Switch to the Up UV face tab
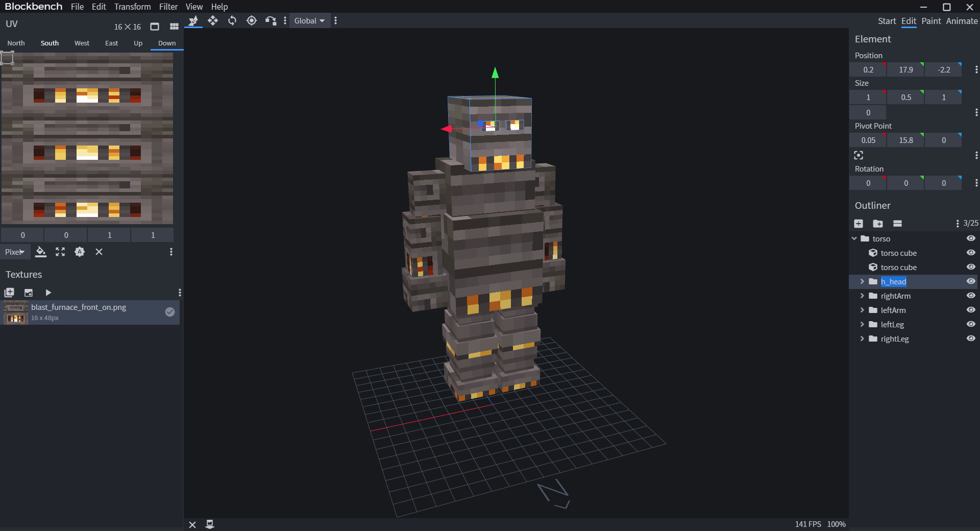This screenshot has height=531, width=980. click(x=138, y=43)
